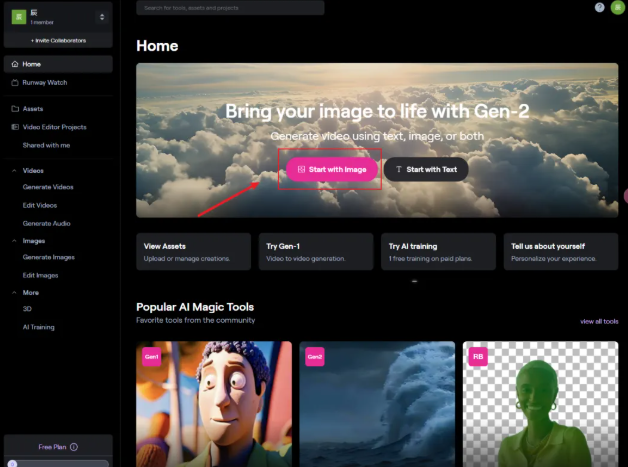The height and width of the screenshot is (467, 628).
Task: Click the image icon in Start with Image
Action: coord(301,169)
